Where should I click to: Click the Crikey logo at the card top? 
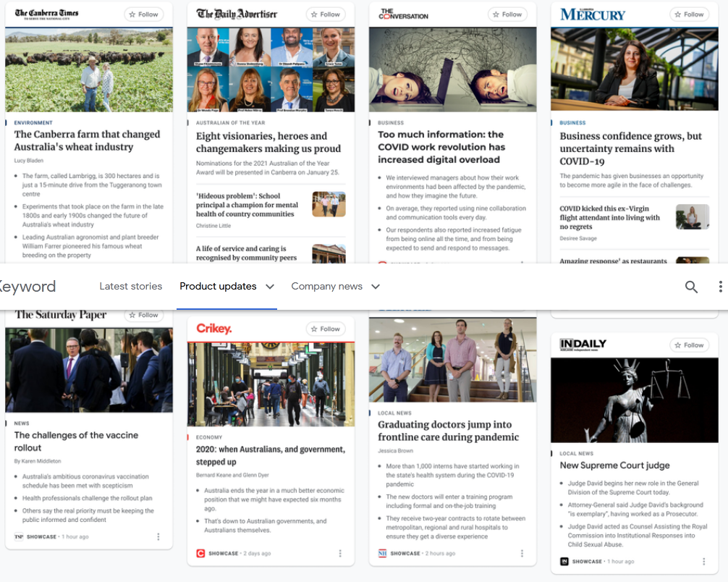[x=214, y=329]
